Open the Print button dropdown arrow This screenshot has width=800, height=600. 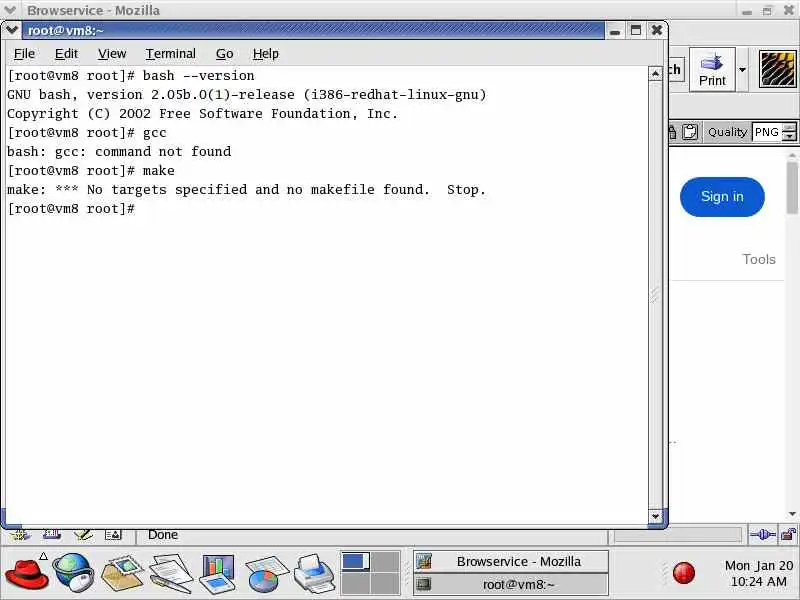(x=742, y=70)
